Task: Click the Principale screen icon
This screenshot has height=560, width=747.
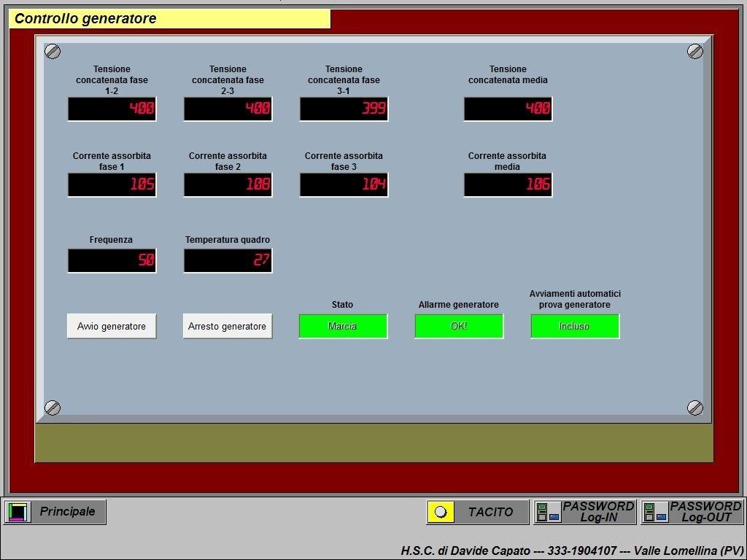Action: click(x=18, y=512)
